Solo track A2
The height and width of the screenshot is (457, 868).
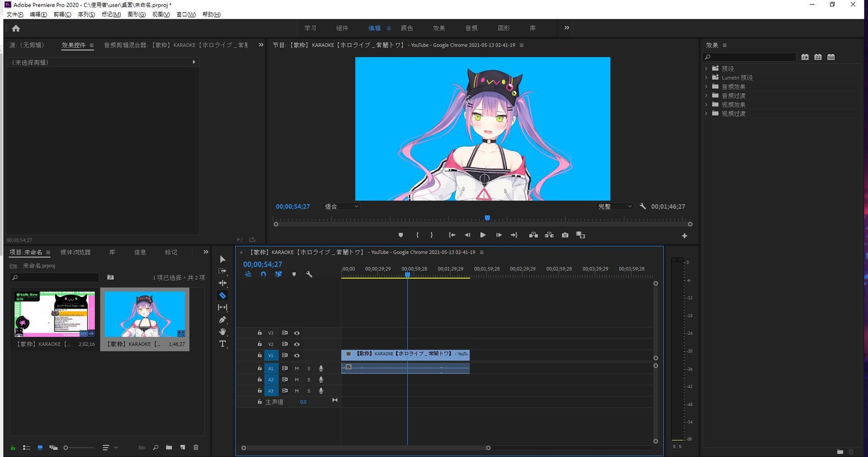tap(309, 380)
